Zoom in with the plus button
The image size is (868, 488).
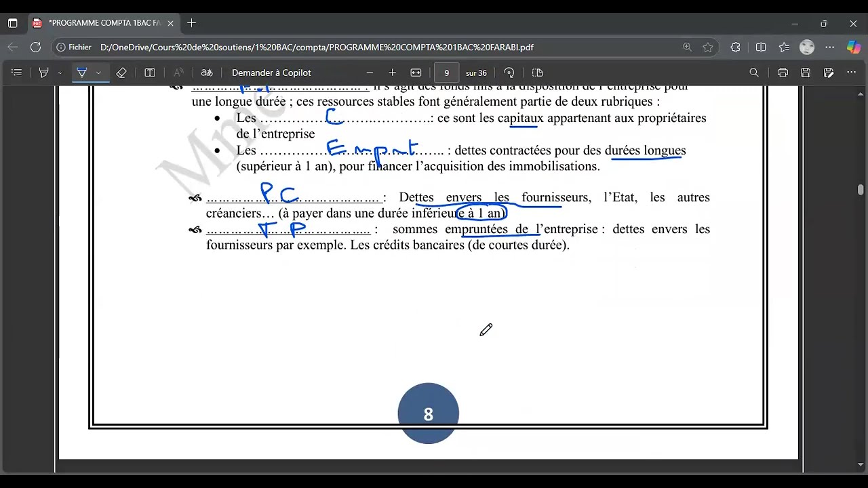(x=392, y=73)
